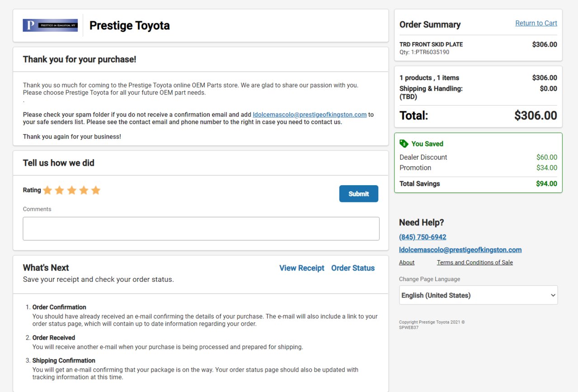This screenshot has width=578, height=392.
Task: Select the first rating star
Action: [48, 190]
